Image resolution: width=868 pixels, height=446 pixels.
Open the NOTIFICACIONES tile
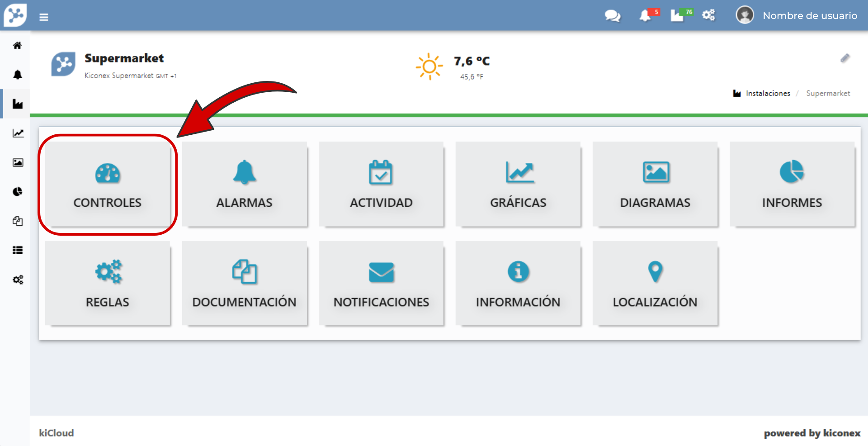tap(381, 284)
